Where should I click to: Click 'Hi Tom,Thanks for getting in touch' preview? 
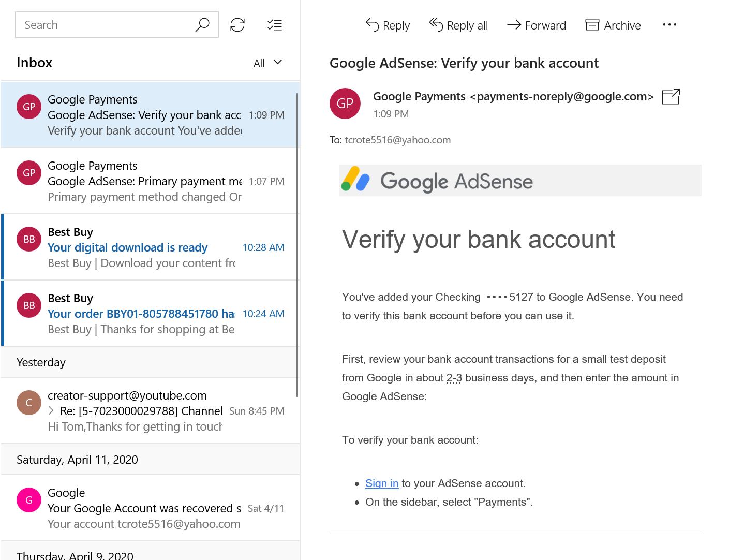135,426
